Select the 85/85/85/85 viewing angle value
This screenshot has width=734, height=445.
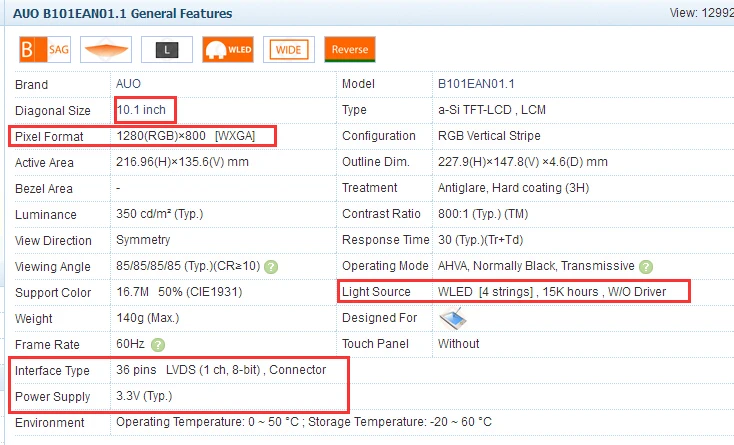click(x=188, y=266)
